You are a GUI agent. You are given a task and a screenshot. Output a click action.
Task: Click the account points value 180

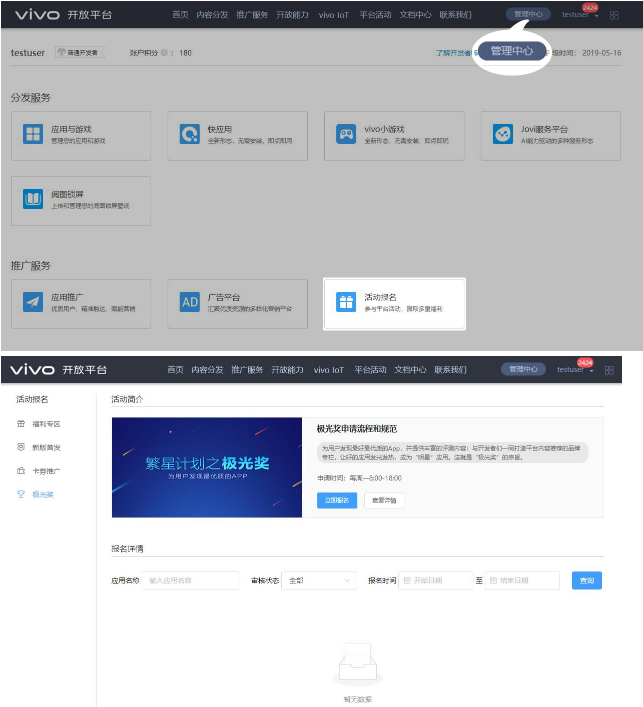coord(185,53)
